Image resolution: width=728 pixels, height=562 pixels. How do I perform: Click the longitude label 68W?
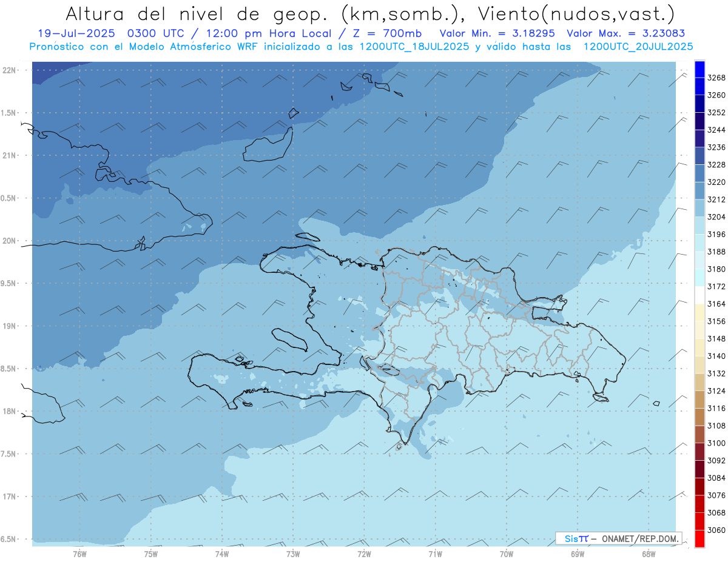[x=648, y=554]
